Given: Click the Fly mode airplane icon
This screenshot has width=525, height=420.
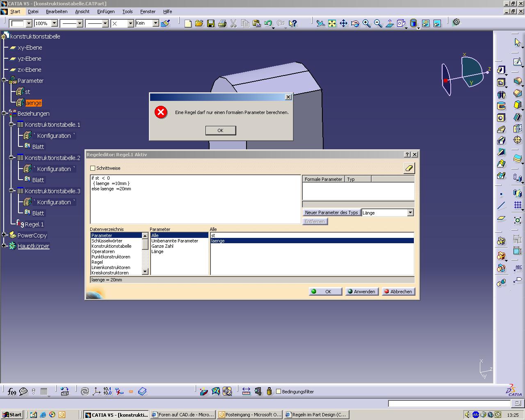Looking at the screenshot, I should click(321, 23).
